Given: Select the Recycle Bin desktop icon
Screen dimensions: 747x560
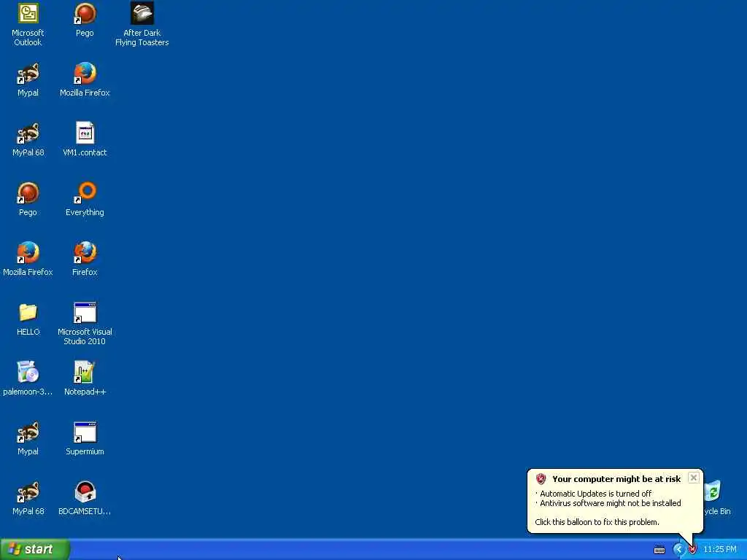Looking at the screenshot, I should (713, 491).
